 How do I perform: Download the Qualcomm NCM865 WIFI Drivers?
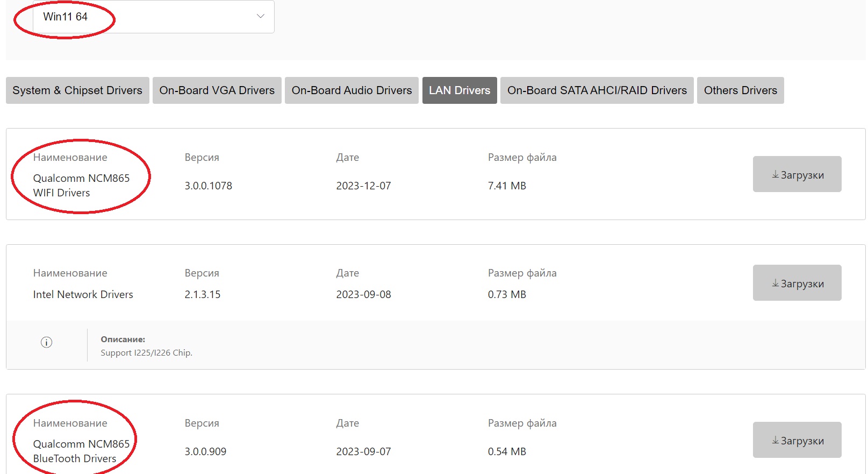pos(797,174)
